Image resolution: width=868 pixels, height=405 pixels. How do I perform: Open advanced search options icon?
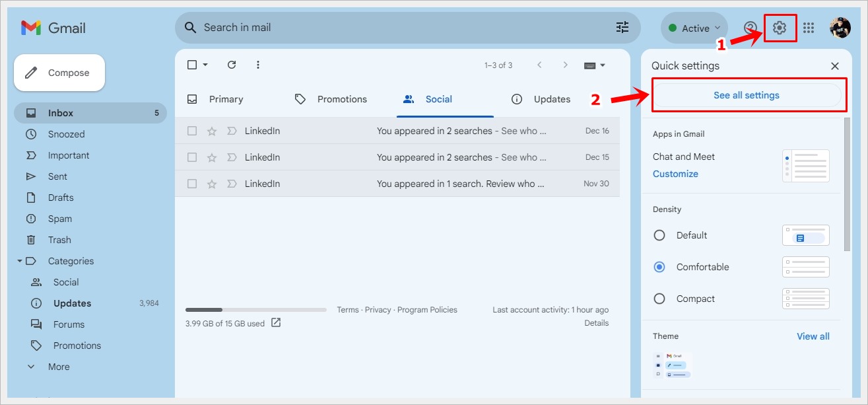tap(621, 27)
